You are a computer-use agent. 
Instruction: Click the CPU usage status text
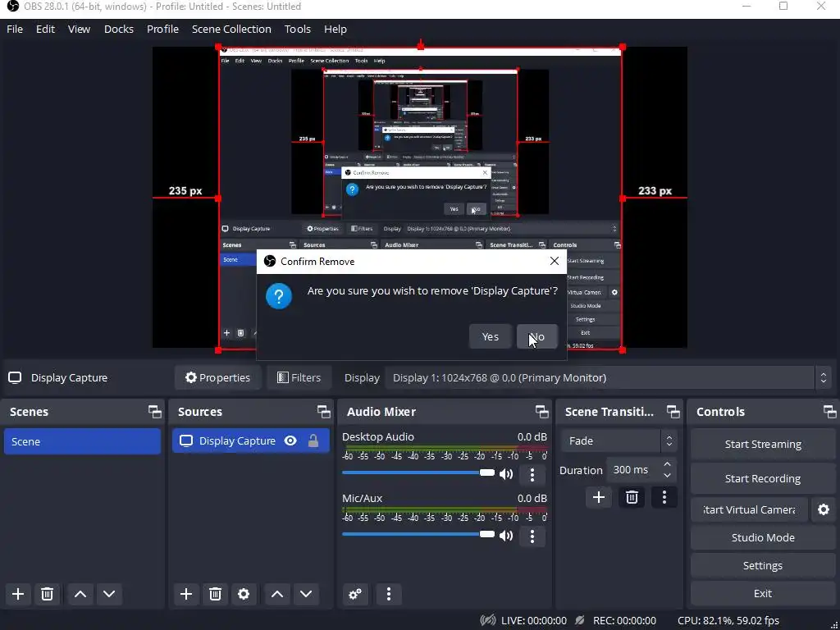coord(728,620)
